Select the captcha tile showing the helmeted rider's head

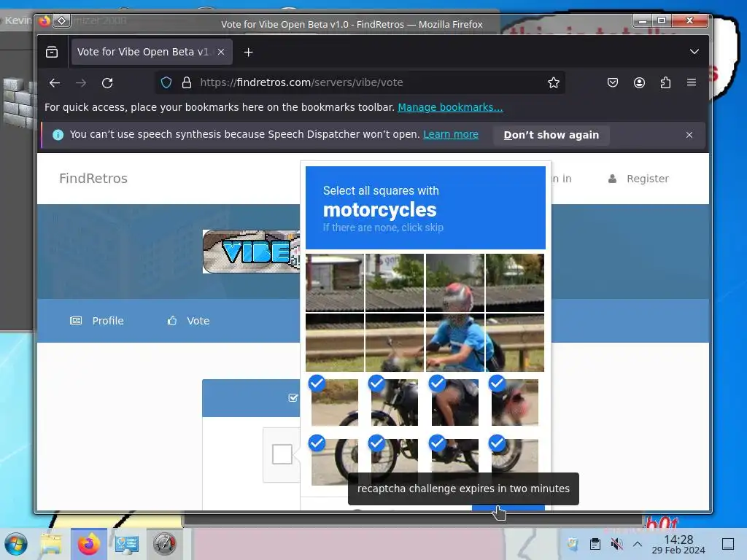tap(455, 283)
